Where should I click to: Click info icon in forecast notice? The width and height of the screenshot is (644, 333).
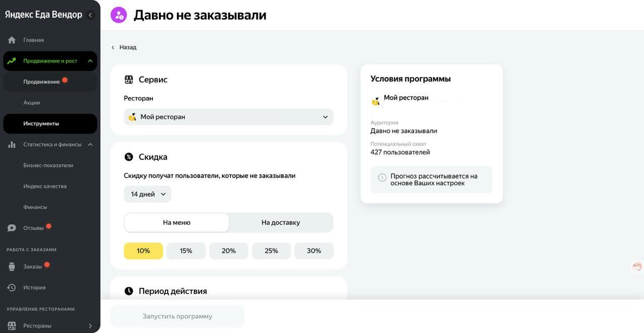click(382, 178)
